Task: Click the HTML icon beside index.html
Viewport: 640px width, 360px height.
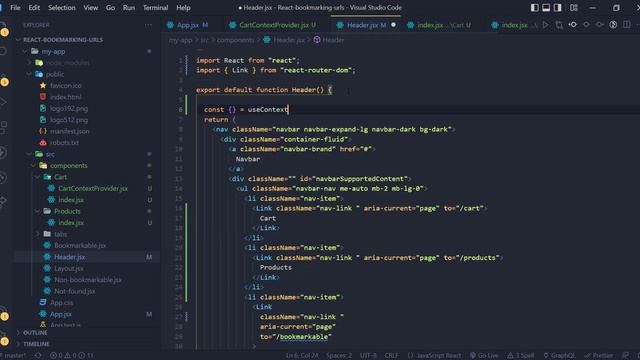Action: 43,97
